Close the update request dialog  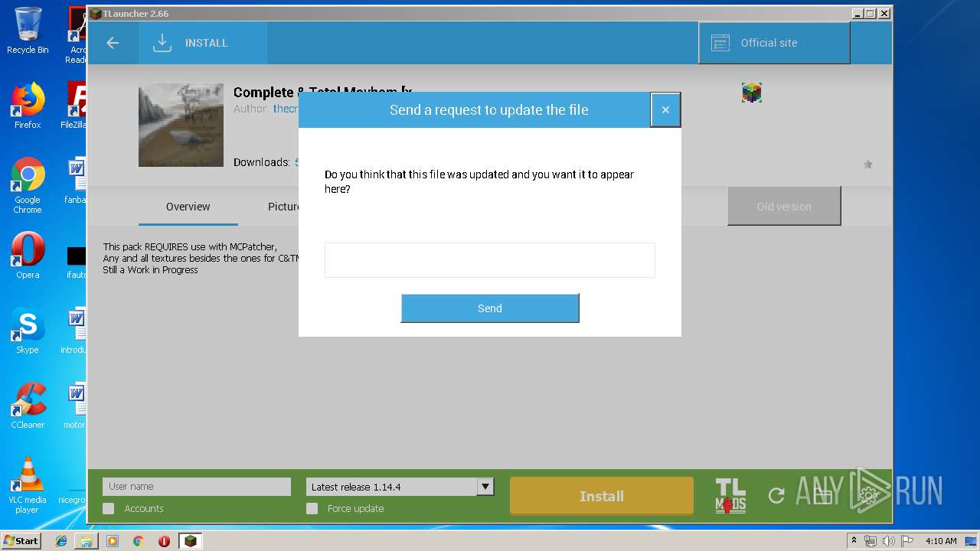[665, 110]
